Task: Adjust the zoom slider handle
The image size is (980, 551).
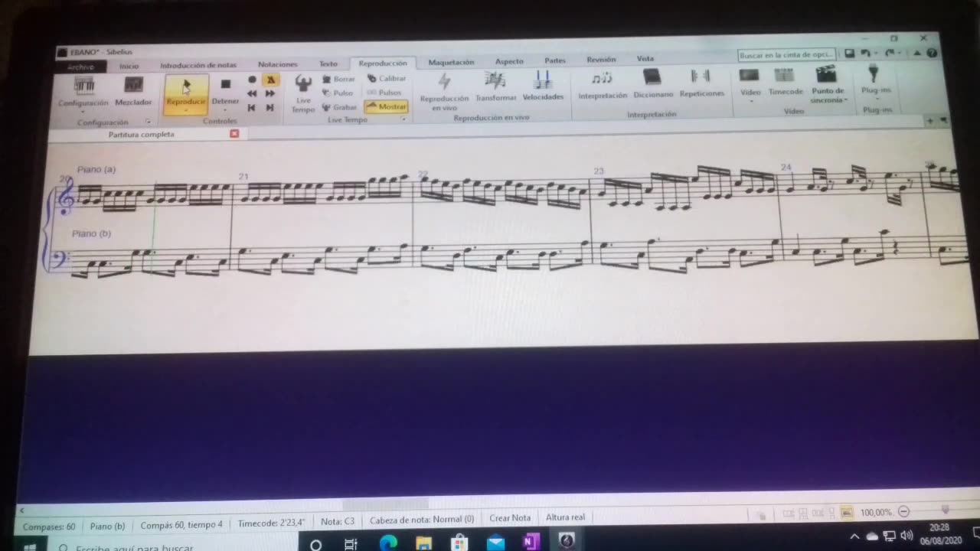Action: click(x=945, y=510)
